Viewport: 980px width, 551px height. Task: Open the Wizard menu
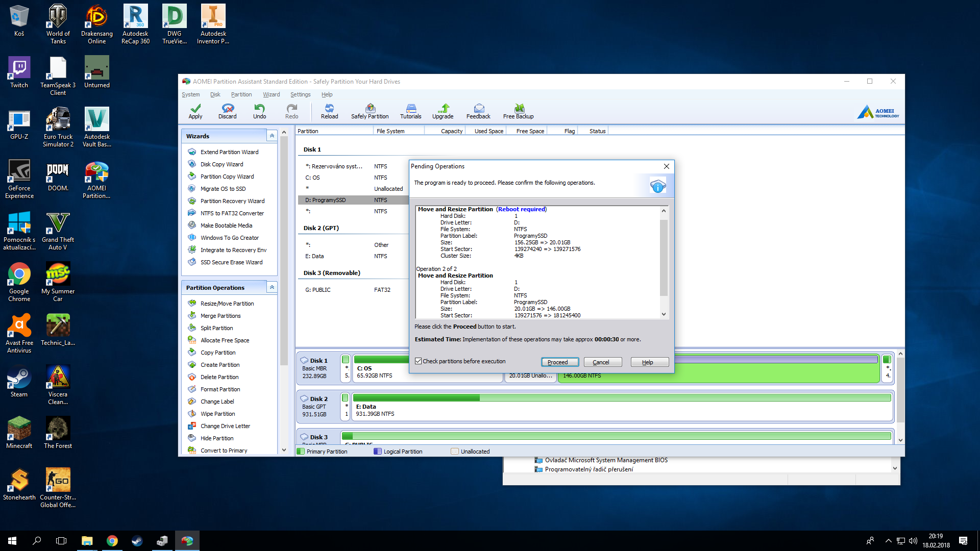[272, 94]
